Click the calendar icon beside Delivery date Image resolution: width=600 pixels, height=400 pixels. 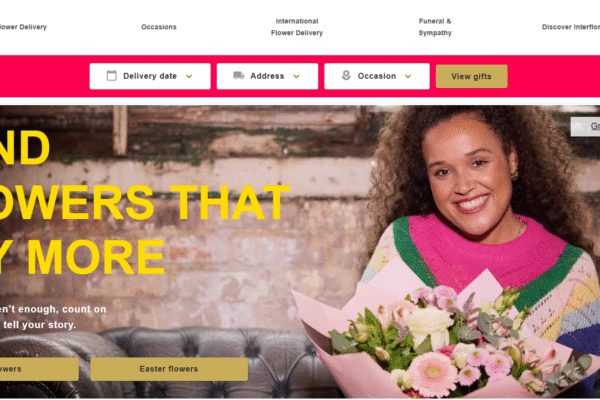(x=111, y=76)
